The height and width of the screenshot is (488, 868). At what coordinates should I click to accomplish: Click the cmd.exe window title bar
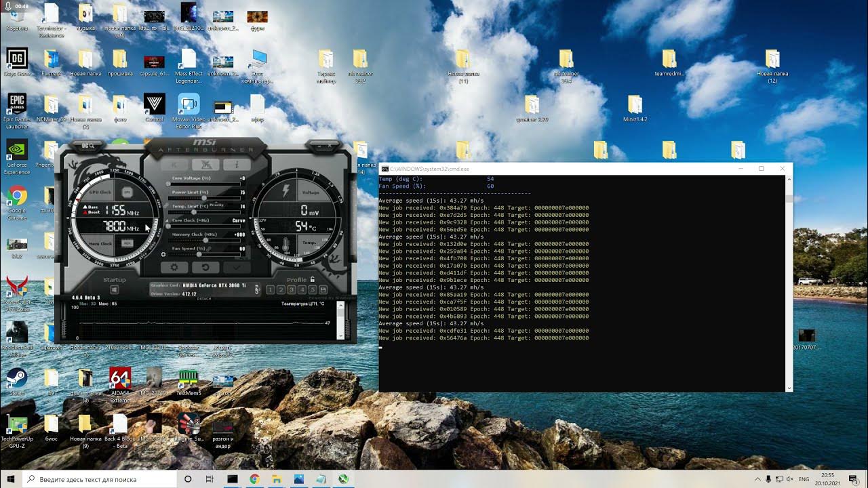point(585,168)
